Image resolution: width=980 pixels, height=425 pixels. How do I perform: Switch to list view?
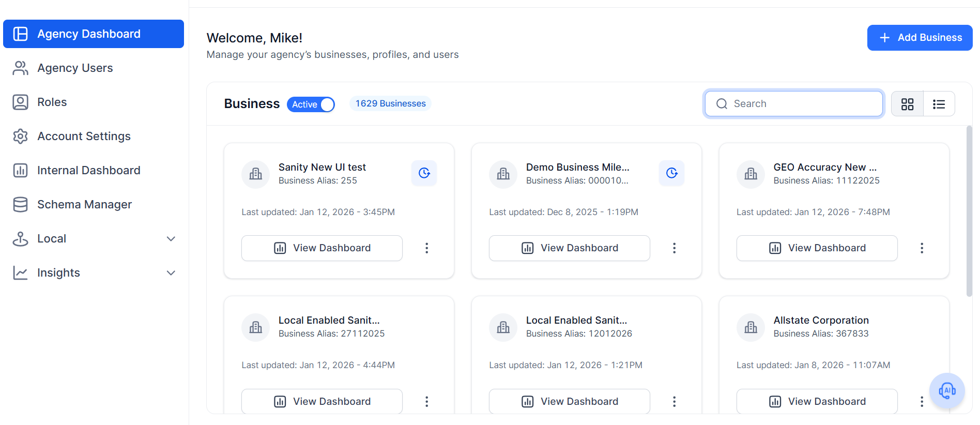[x=939, y=104]
